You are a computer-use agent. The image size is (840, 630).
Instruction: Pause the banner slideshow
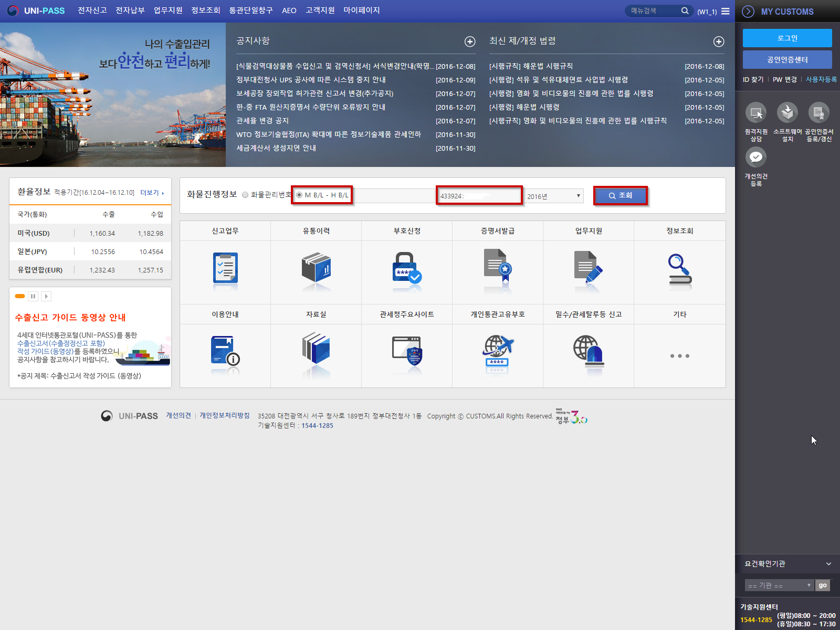(33, 297)
